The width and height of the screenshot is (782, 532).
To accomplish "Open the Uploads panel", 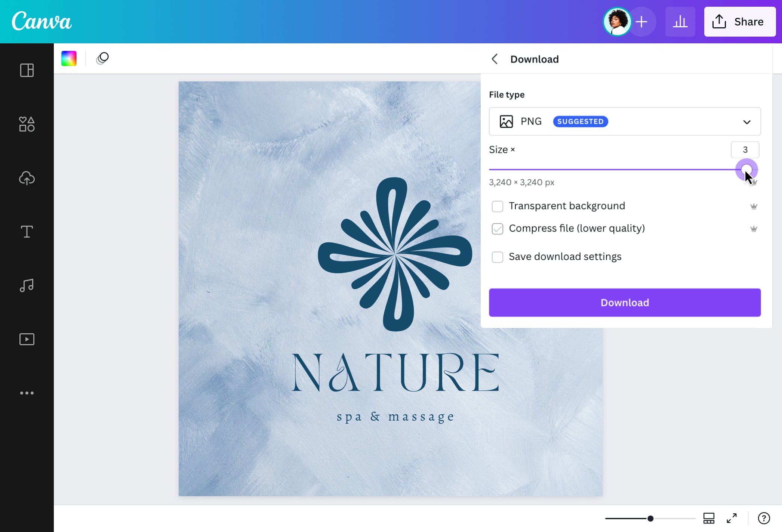I will pyautogui.click(x=27, y=179).
